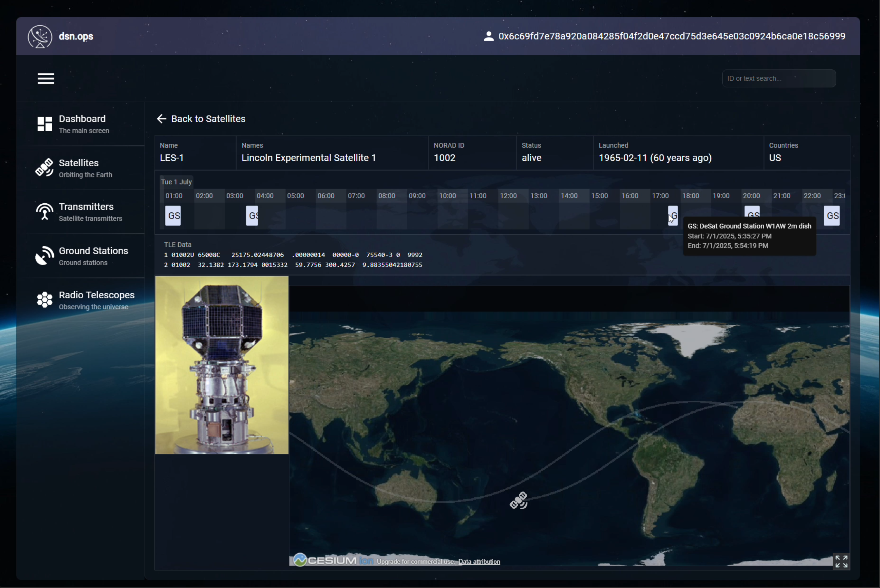Open the Data attribution link
Viewport: 880px width, 588px height.
tap(479, 561)
